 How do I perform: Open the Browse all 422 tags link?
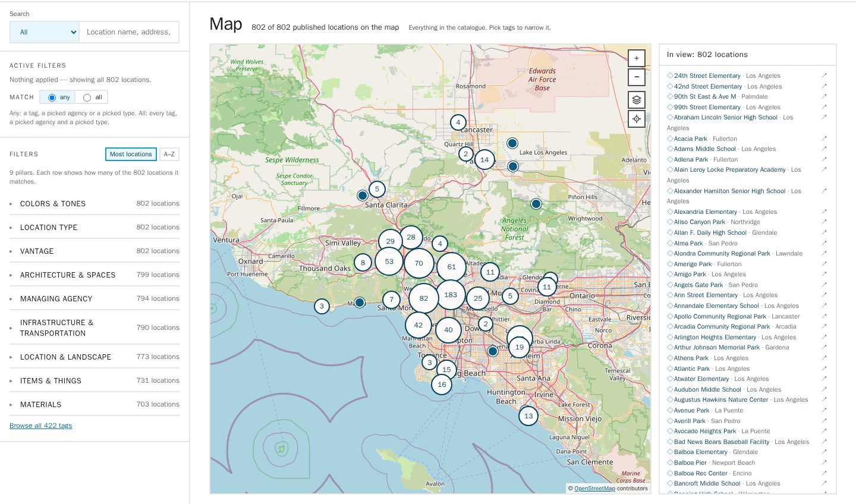click(x=40, y=426)
